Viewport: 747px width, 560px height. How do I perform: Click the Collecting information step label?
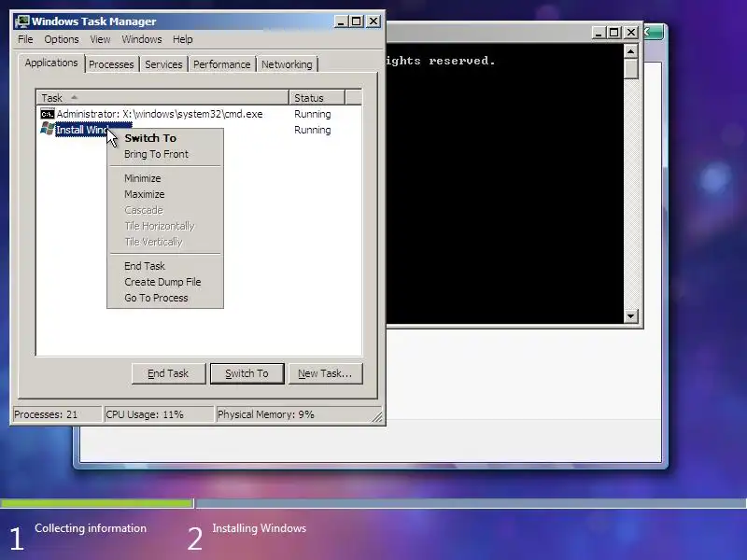pos(91,528)
